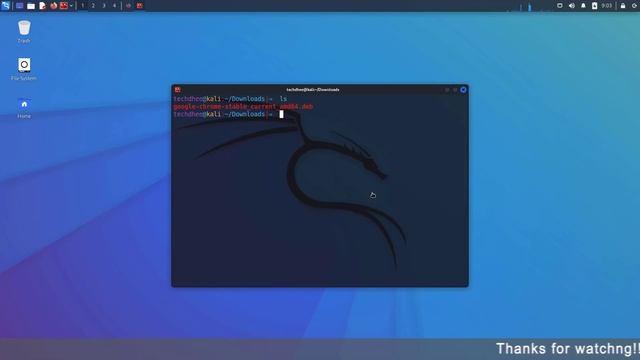The width and height of the screenshot is (640, 360).
Task: Maximize the terminal window
Action: (455, 90)
